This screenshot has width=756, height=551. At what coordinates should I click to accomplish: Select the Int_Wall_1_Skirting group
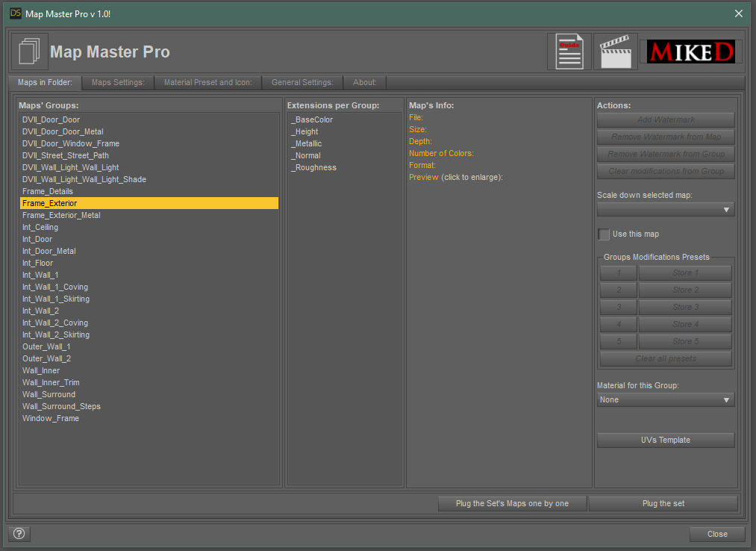point(149,299)
